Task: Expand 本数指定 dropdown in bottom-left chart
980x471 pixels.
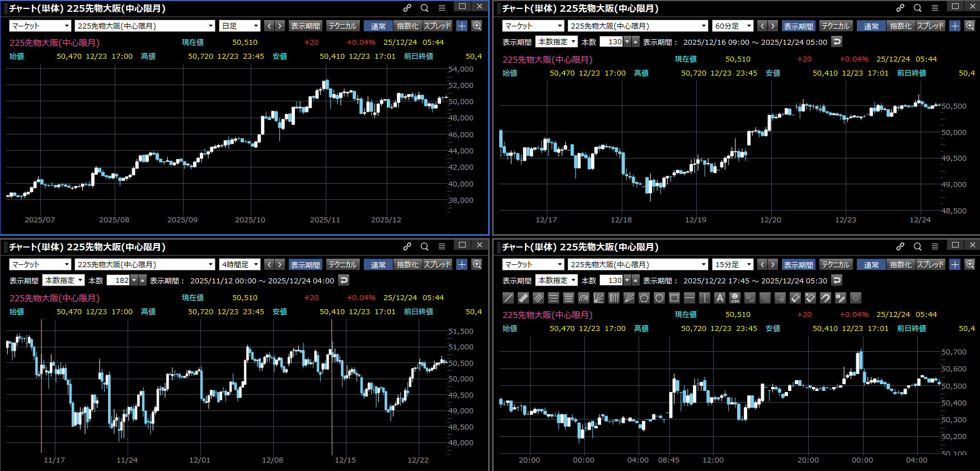Action: [64, 280]
